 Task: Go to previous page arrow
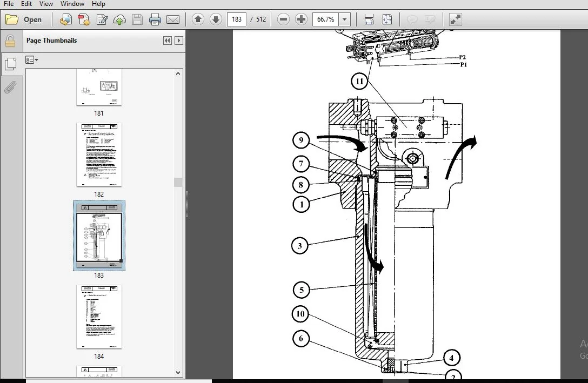pos(198,19)
